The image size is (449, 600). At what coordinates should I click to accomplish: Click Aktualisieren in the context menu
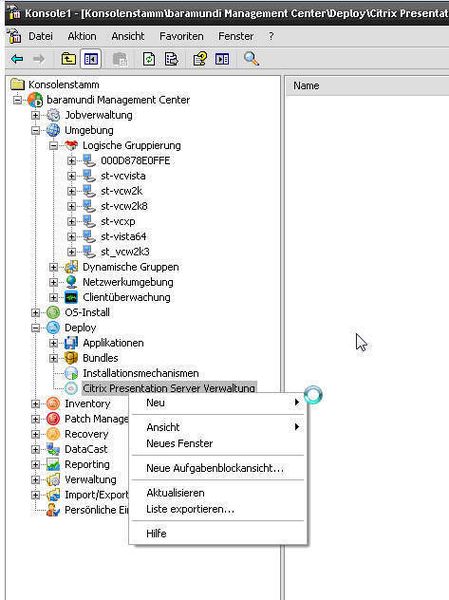coord(218,493)
